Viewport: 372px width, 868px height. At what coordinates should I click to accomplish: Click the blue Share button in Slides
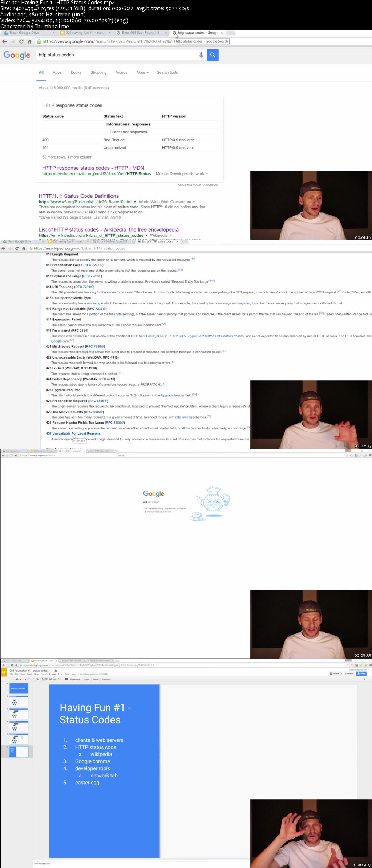(361, 673)
